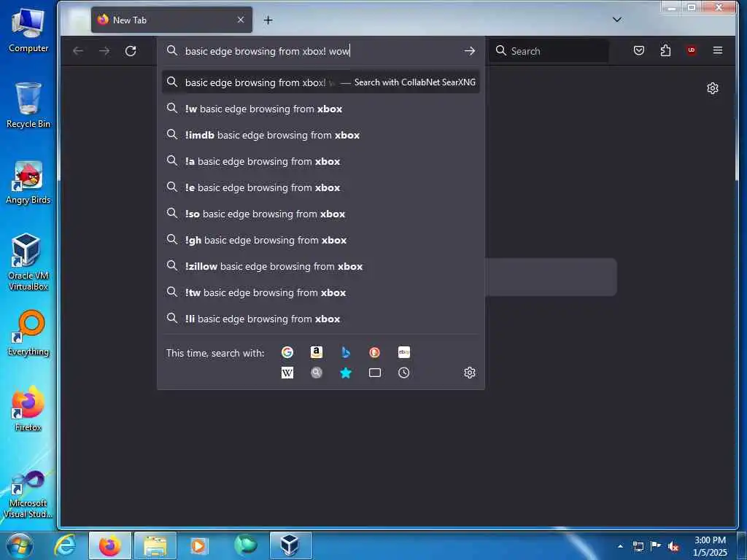
Task: Open the muted volume tray icon
Action: click(673, 547)
